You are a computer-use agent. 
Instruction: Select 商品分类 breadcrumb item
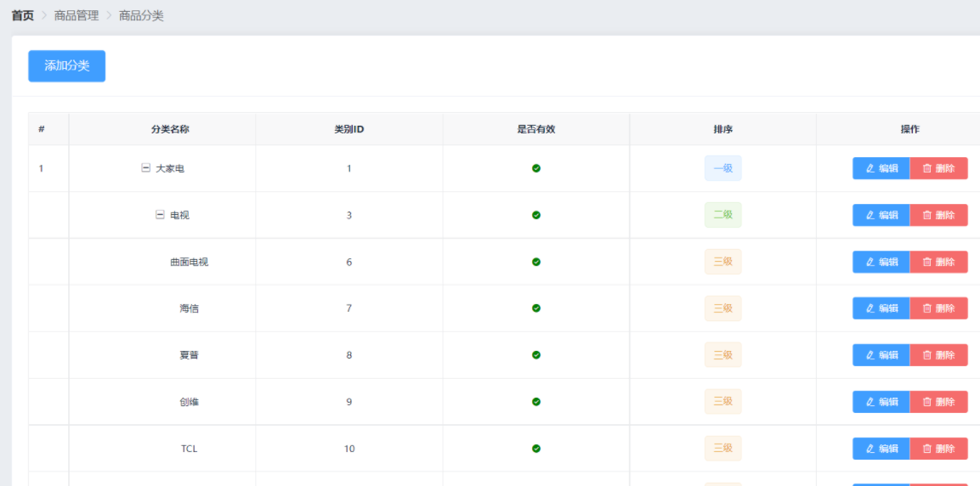pos(141,15)
